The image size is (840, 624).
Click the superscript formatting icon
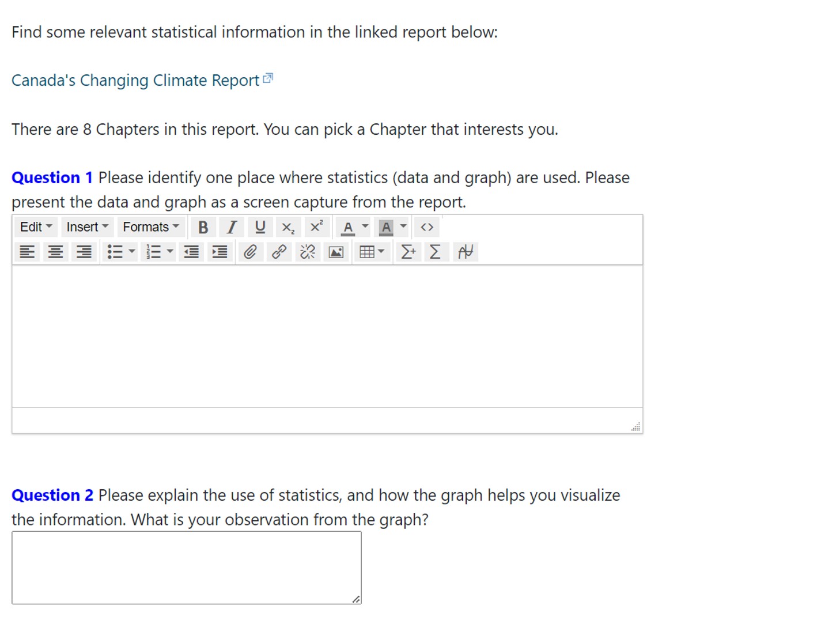pyautogui.click(x=316, y=227)
